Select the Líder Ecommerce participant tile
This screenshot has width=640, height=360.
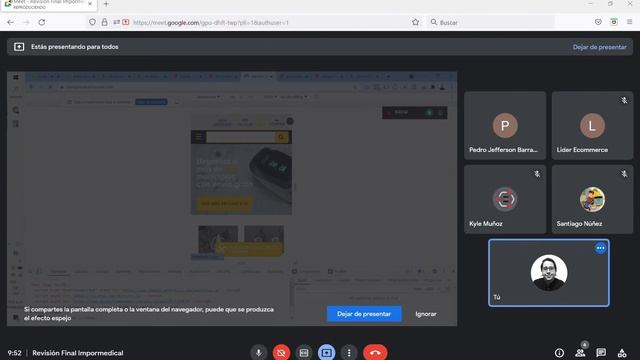tap(592, 125)
